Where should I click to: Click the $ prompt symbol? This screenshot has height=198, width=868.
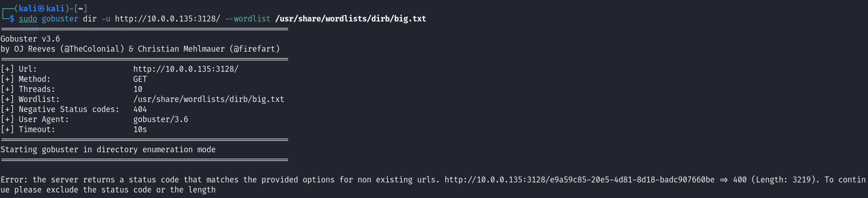[12, 19]
